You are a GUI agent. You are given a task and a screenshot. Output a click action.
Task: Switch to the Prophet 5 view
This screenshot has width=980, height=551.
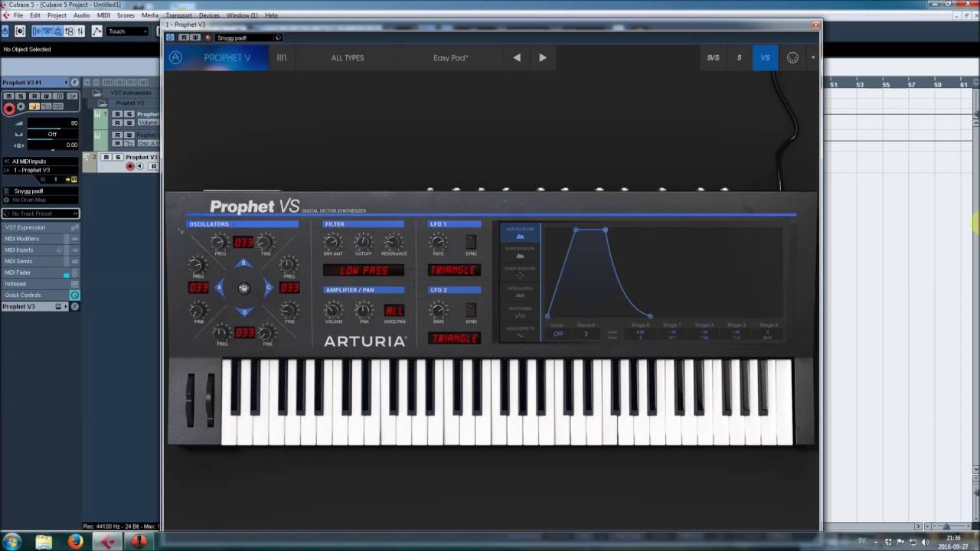click(739, 57)
